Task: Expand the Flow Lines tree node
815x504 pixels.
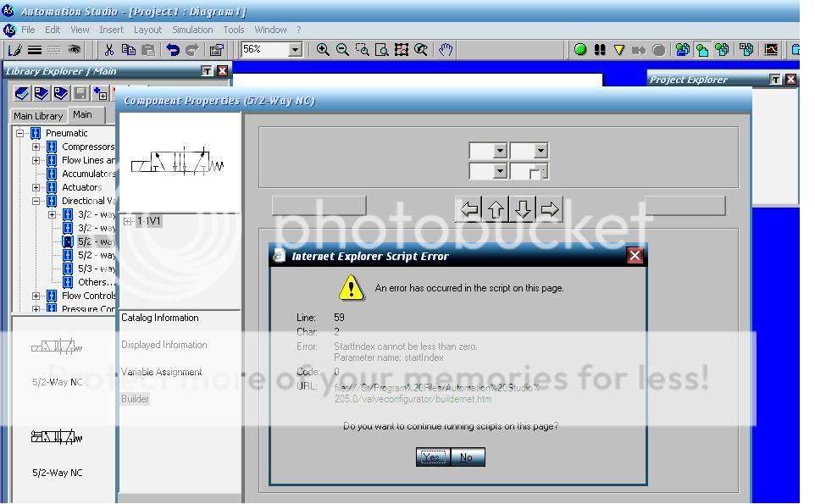Action: (36, 160)
